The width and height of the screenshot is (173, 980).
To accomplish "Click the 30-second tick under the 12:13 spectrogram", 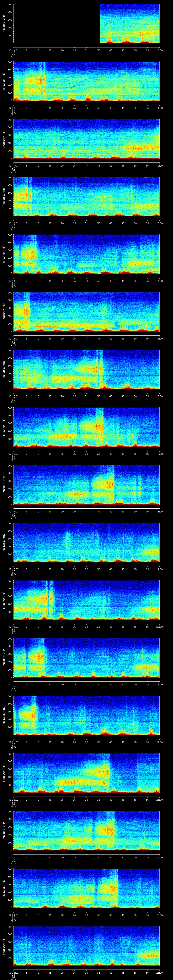I will 86,281.
